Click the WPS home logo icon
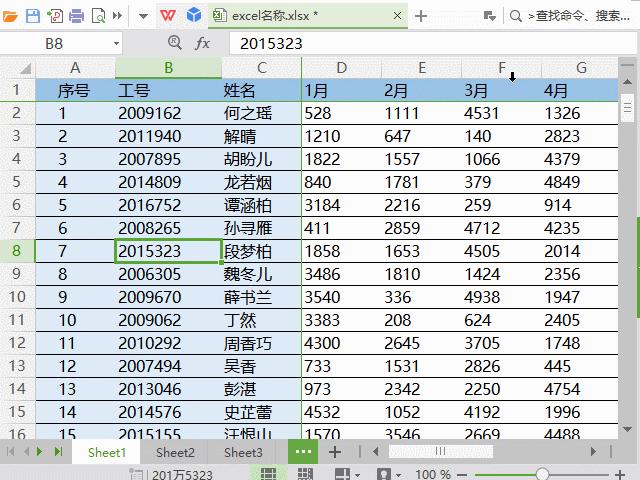Image resolution: width=640 pixels, height=480 pixels. tap(168, 16)
